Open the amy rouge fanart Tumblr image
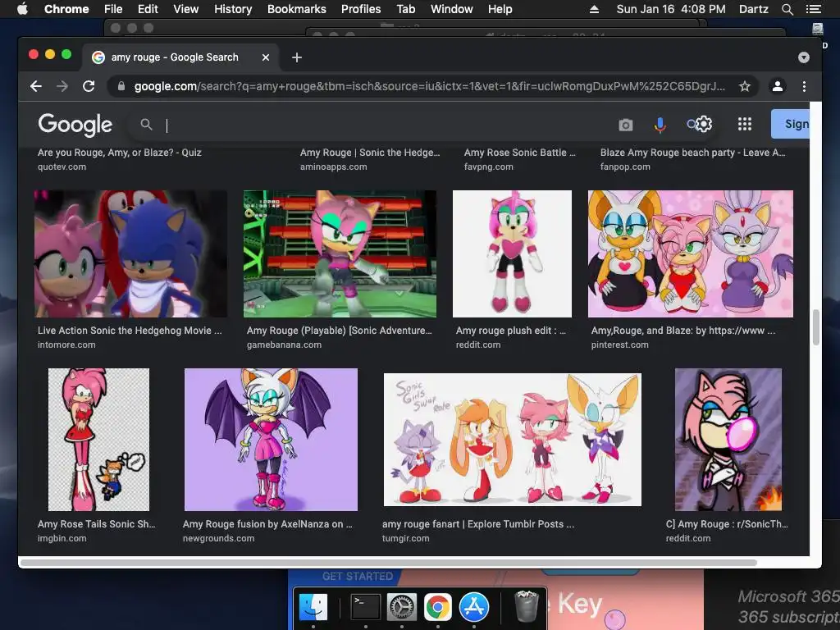The image size is (840, 630). pos(513,440)
